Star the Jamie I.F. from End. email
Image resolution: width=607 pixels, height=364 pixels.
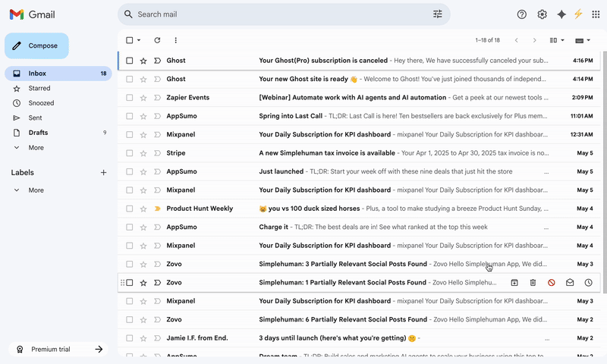tap(143, 338)
